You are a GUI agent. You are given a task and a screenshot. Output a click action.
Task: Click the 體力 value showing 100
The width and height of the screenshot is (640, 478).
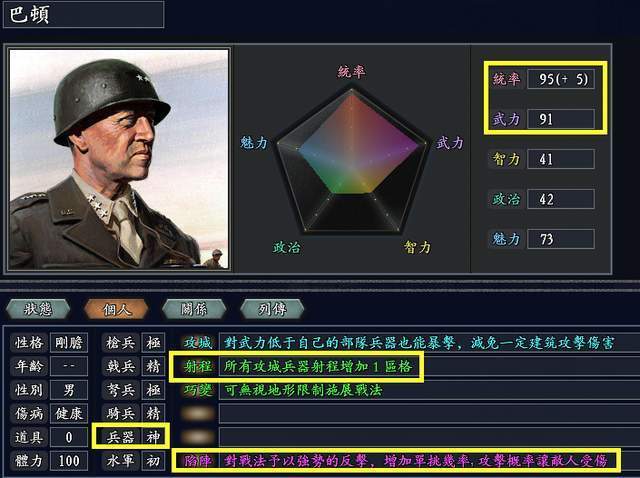69,460
